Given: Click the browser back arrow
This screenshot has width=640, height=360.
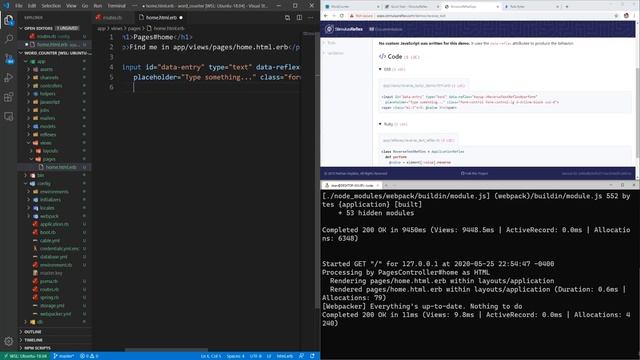Looking at the screenshot, I should pyautogui.click(x=326, y=16).
